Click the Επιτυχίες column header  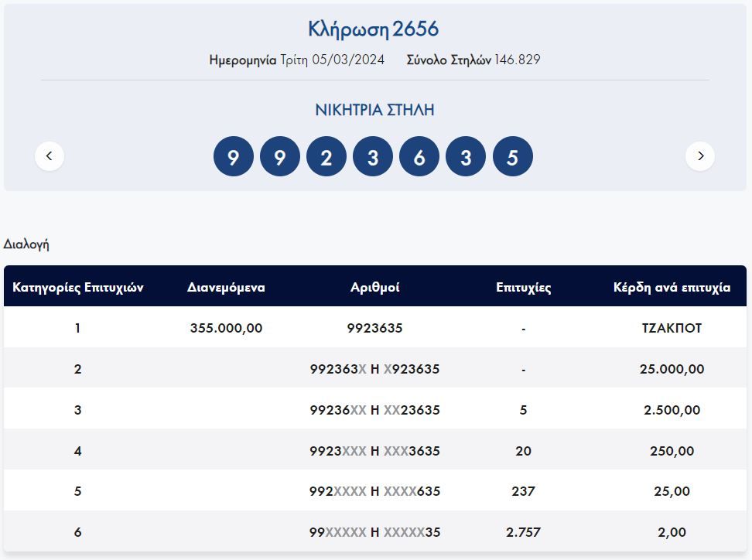523,288
